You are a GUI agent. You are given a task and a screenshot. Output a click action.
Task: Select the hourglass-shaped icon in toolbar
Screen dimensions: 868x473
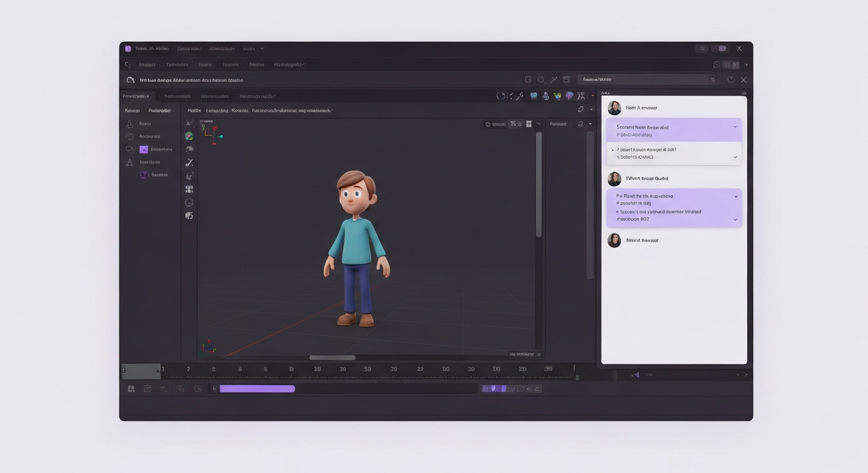pos(581,96)
